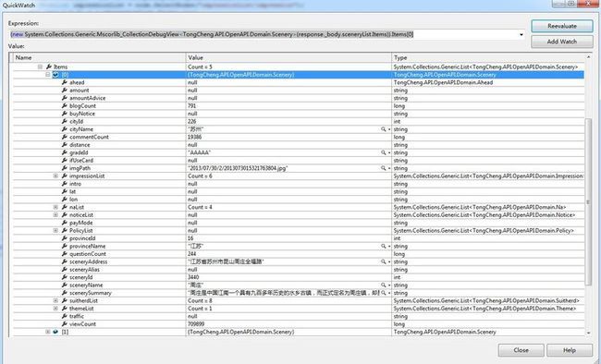The image size is (601, 364).
Task: Click the object icon of [0] row
Action: tap(55, 74)
